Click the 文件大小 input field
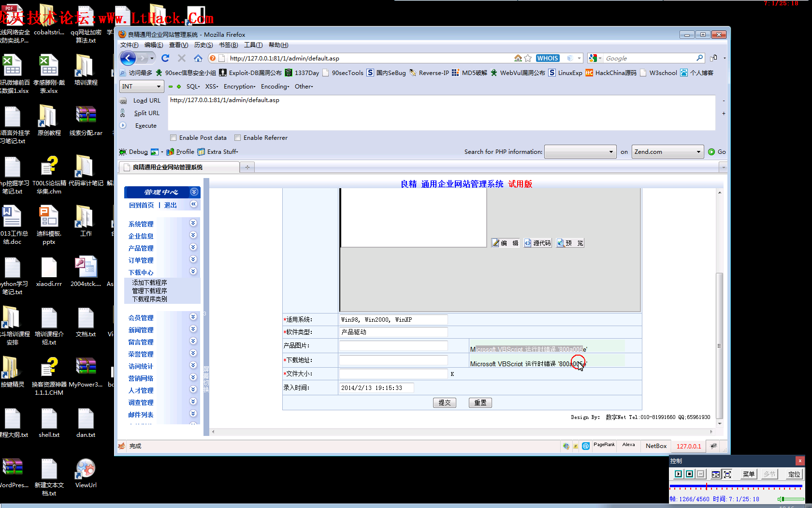The width and height of the screenshot is (812, 508). click(x=393, y=374)
